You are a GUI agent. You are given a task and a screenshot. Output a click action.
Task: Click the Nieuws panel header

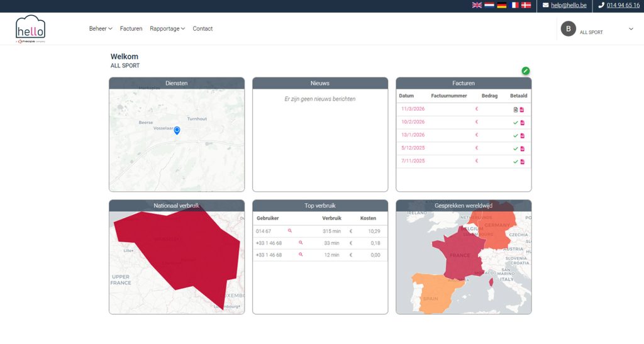(x=320, y=84)
